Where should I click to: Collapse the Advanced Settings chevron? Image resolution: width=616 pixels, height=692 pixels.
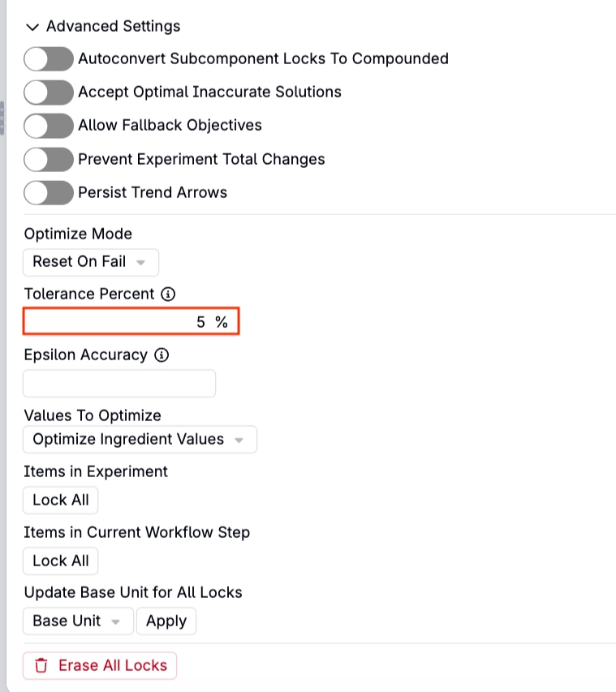[x=32, y=27]
